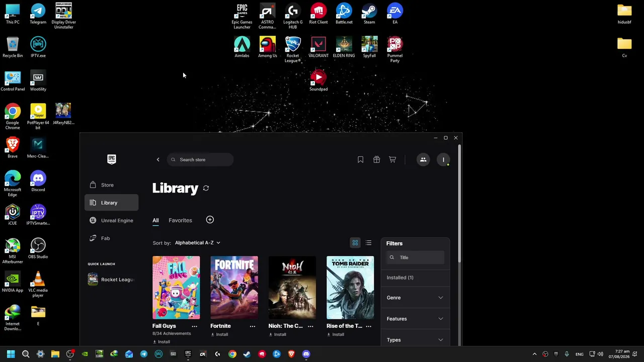The image size is (644, 362).
Task: Select the Riot Client desktop icon
Action: pos(318,14)
